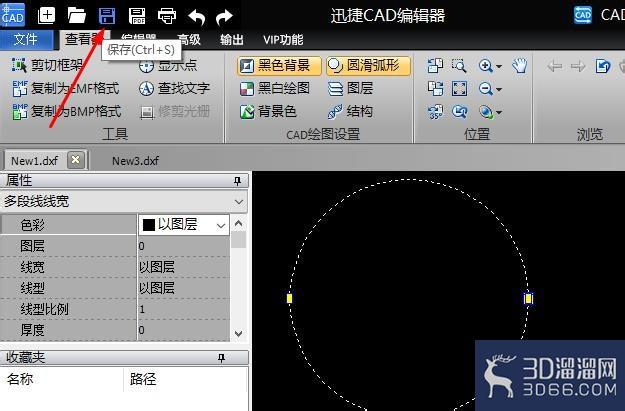Viewport: 625px width, 411px height.
Task: Print the drawing with the printer icon
Action: point(167,16)
